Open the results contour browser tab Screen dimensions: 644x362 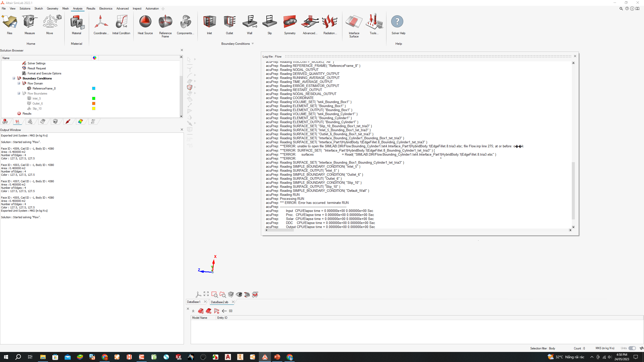pyautogui.click(x=80, y=122)
